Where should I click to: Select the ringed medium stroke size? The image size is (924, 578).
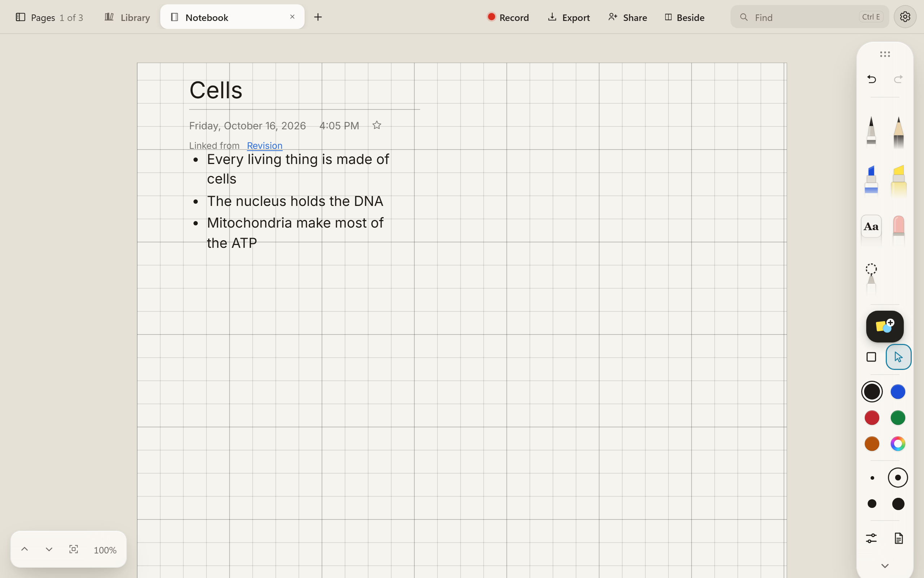pyautogui.click(x=898, y=478)
